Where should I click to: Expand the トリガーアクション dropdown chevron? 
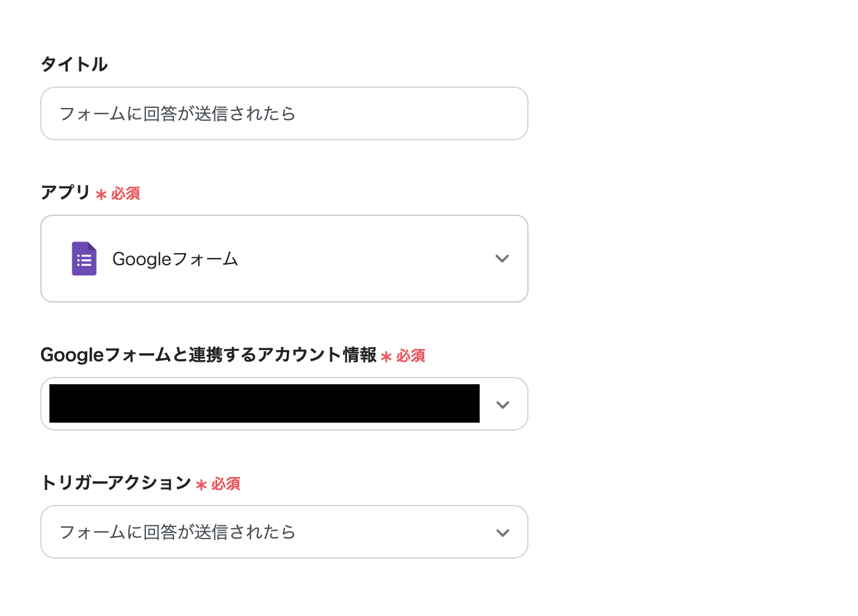coord(503,532)
